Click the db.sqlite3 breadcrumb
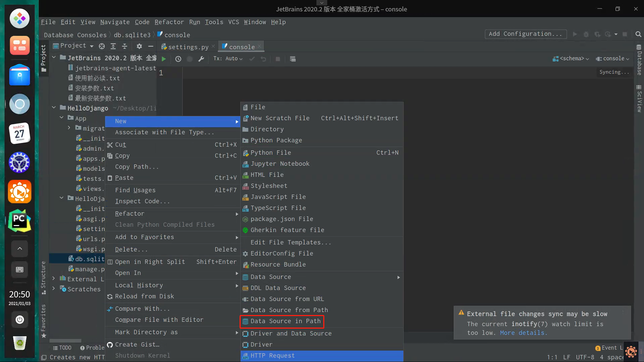644x362 pixels. [132, 35]
